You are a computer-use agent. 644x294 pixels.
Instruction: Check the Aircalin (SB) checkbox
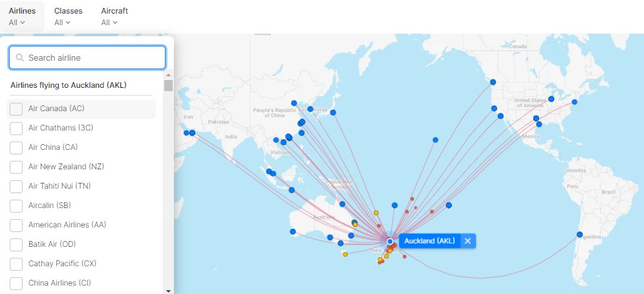(16, 205)
